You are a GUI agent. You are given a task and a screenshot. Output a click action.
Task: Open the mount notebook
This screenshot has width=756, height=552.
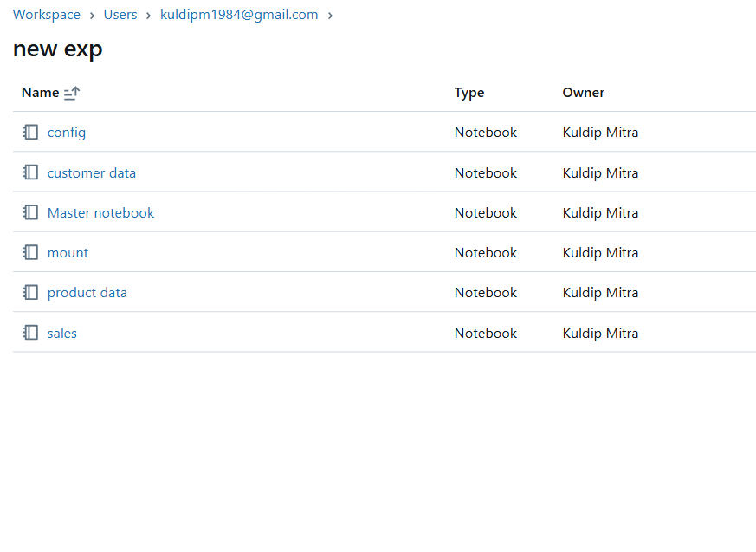[68, 252]
